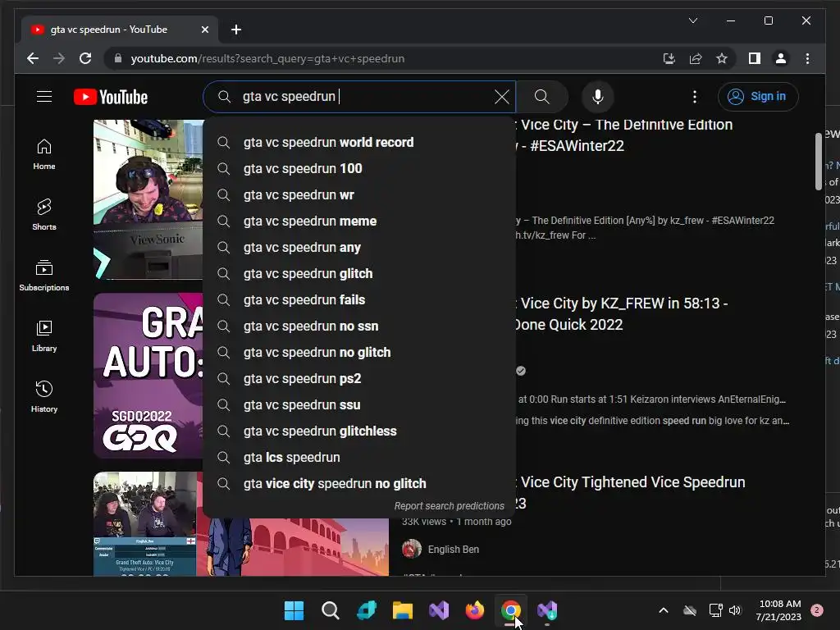Toggle Chrome side panel
Viewport: 840px width, 630px height.
(755, 58)
